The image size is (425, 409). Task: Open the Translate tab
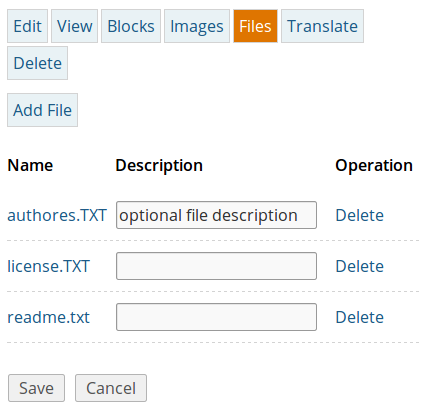click(x=322, y=26)
